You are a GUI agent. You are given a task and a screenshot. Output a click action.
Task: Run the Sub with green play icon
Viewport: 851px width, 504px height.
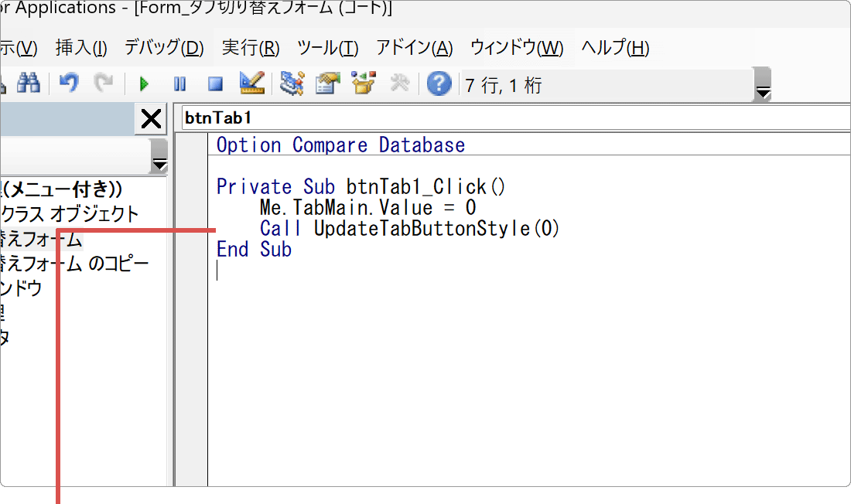[144, 83]
